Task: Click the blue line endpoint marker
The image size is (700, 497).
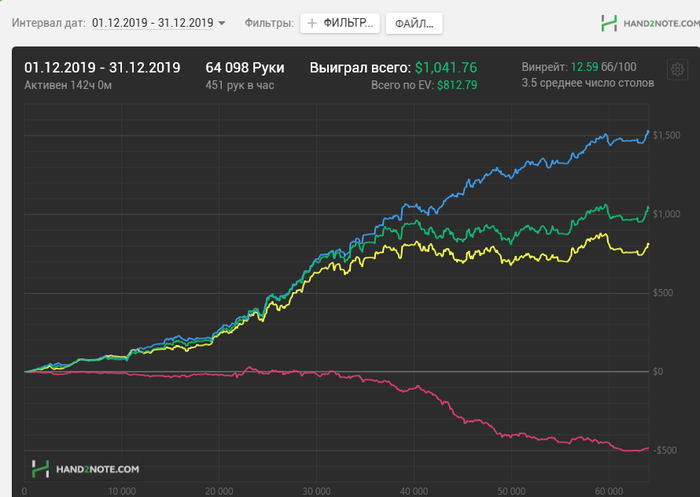Action: click(648, 131)
